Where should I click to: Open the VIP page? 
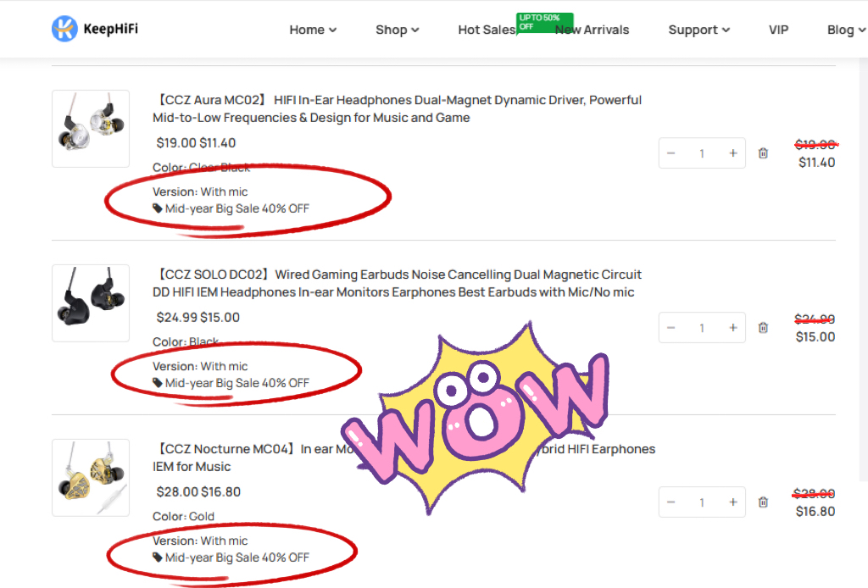778,30
